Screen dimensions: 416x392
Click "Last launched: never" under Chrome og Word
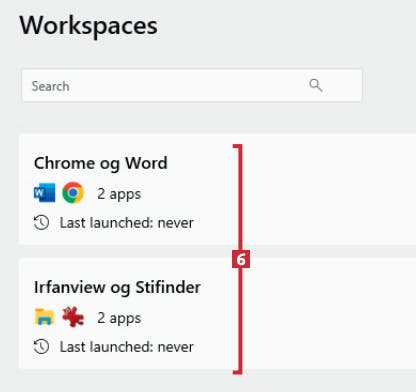tap(126, 223)
